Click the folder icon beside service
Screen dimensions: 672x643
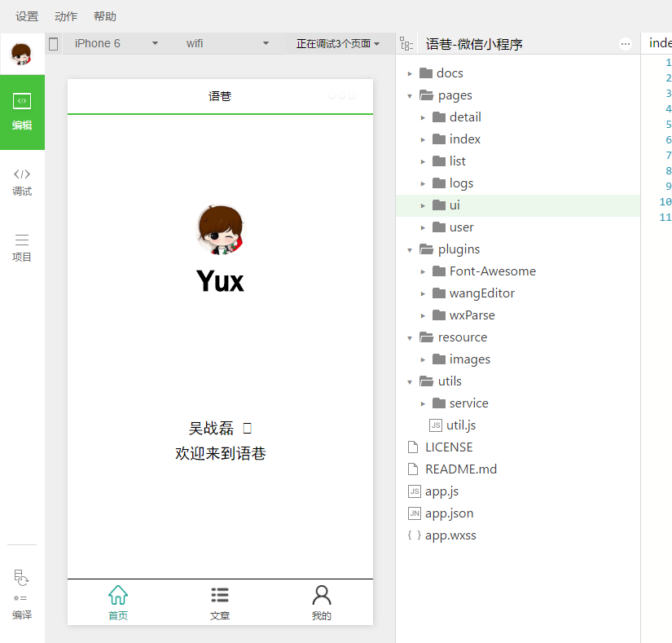click(439, 403)
